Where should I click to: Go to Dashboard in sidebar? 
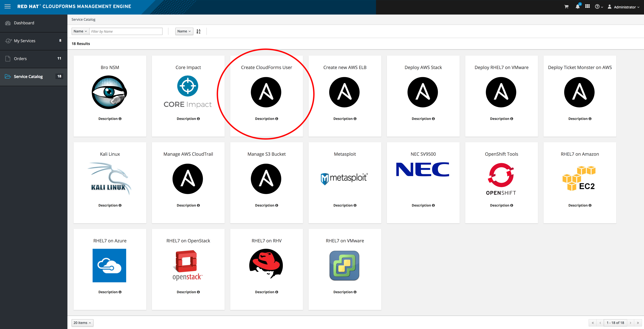[33, 23]
